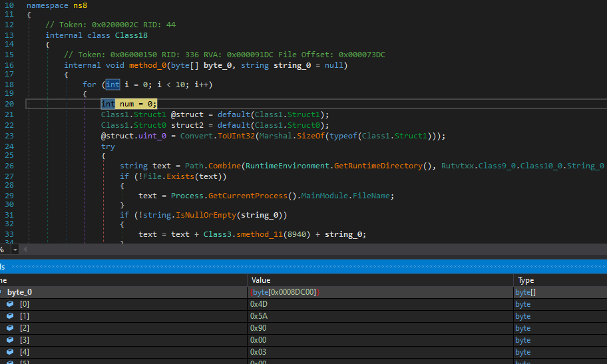607x364 pixels.
Task: Click the field icon beside index [3]
Action: tap(10, 340)
